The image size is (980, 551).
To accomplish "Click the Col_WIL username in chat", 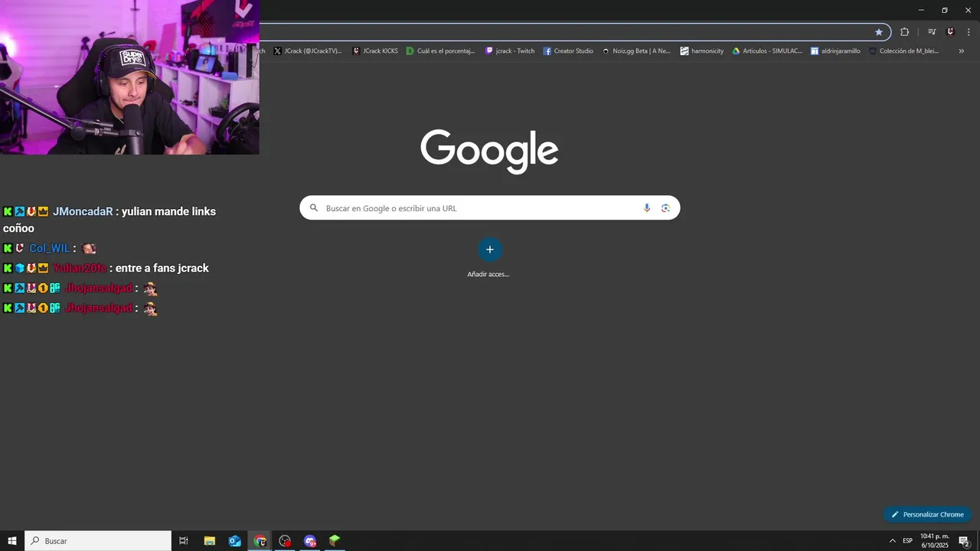I will pyautogui.click(x=49, y=249).
